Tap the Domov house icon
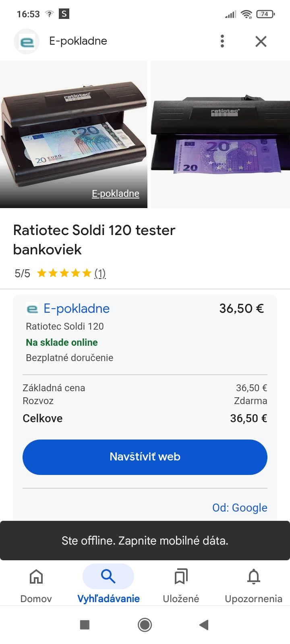Viewport: 290px width, 644px height. 36,577
